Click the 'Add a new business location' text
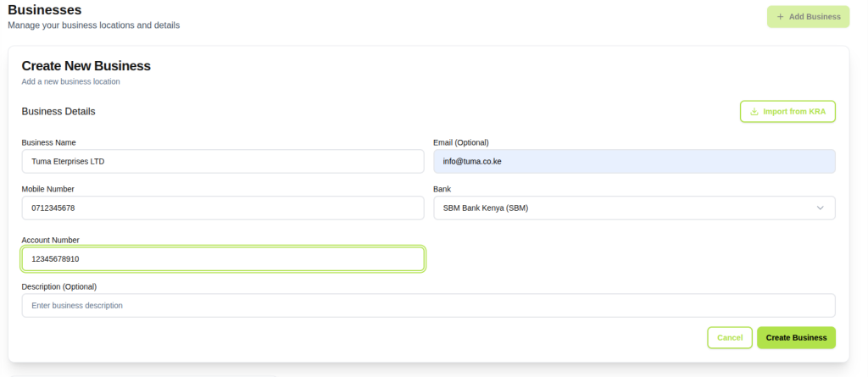The image size is (868, 377). 70,81
